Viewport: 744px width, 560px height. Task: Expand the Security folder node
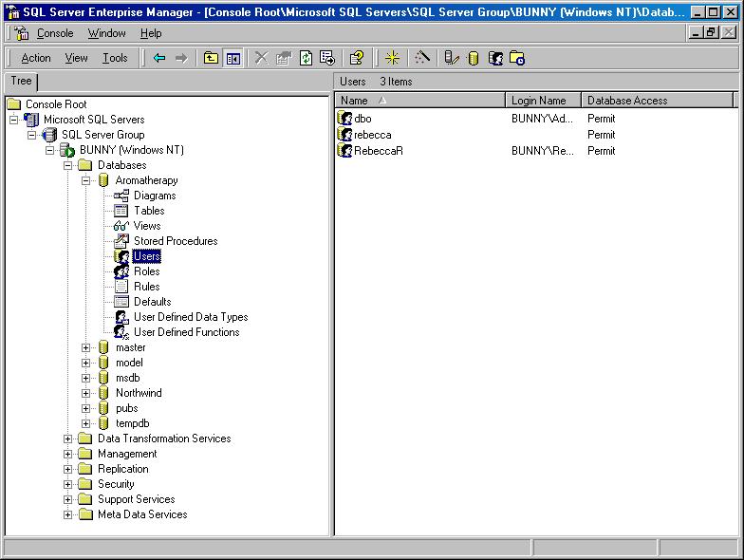pyautogui.click(x=68, y=484)
